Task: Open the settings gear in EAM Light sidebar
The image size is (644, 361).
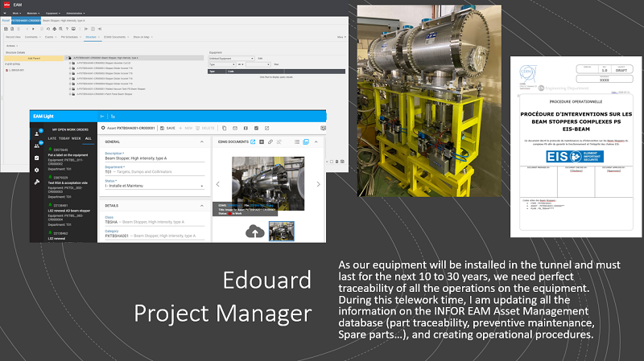Action: [36, 170]
